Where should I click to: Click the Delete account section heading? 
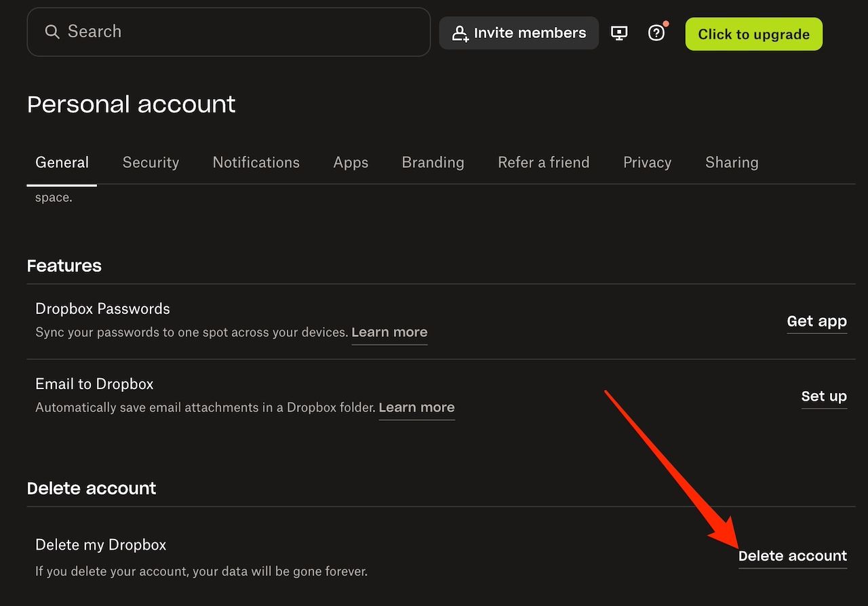tap(92, 489)
